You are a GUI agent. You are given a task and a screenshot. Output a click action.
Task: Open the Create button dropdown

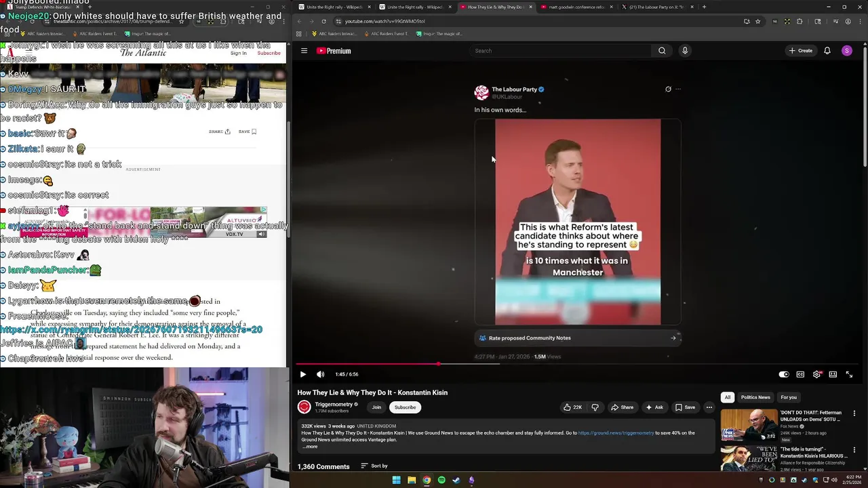tap(800, 51)
